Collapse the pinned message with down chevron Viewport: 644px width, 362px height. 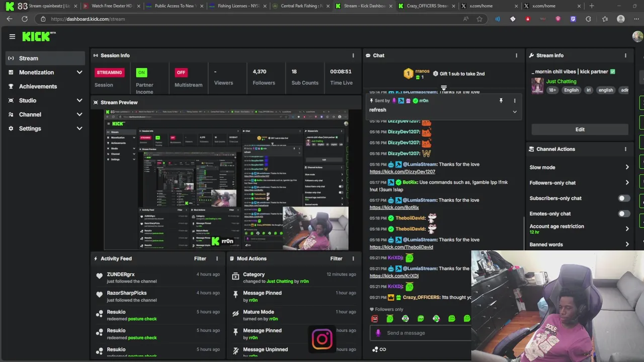click(514, 112)
